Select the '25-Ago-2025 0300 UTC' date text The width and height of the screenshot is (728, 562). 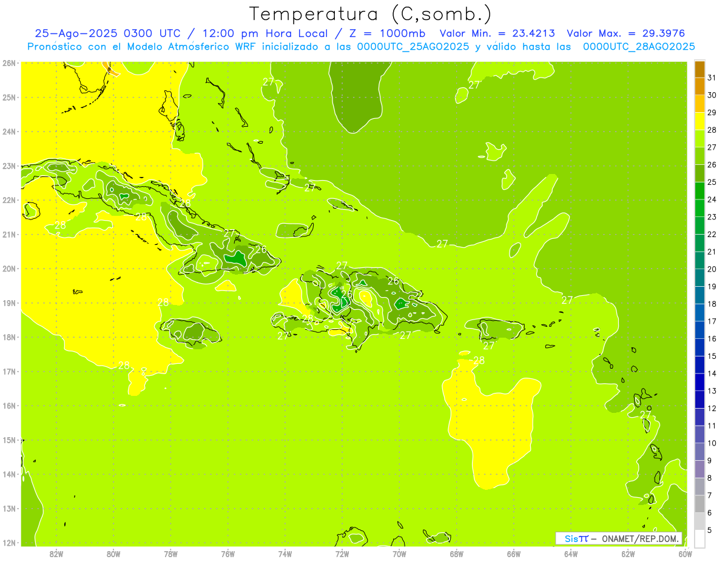pos(110,33)
